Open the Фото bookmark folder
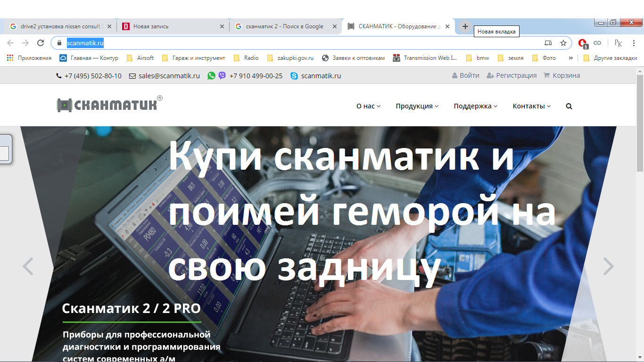The width and height of the screenshot is (644, 362). [x=544, y=58]
